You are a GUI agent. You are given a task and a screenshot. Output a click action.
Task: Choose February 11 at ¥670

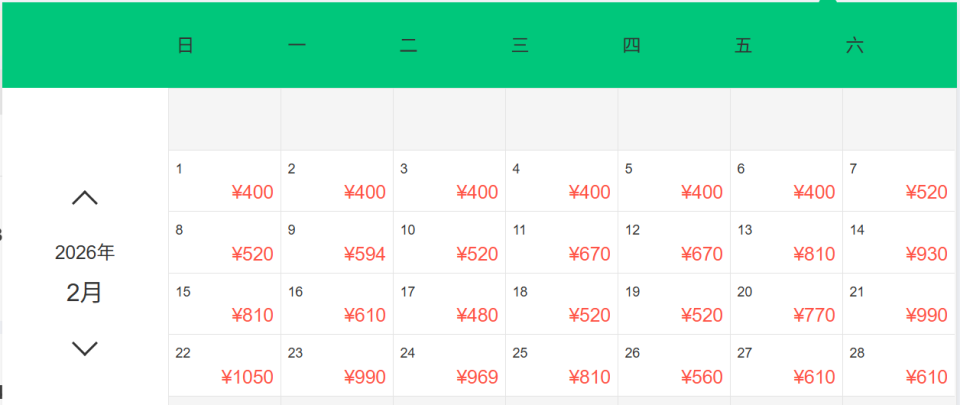[561, 243]
